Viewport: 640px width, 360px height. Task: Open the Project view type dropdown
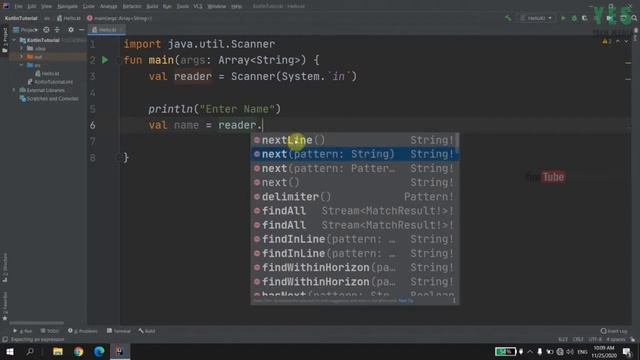(x=25, y=30)
